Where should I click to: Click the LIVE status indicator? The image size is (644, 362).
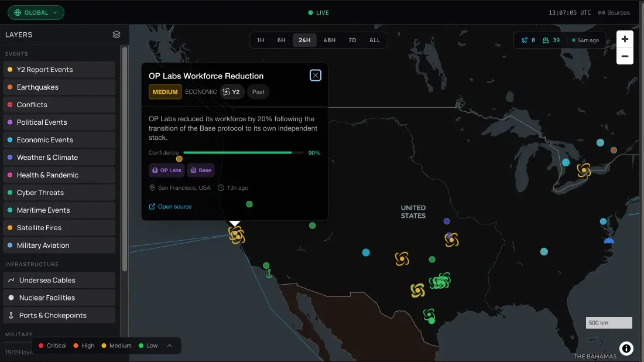[318, 13]
